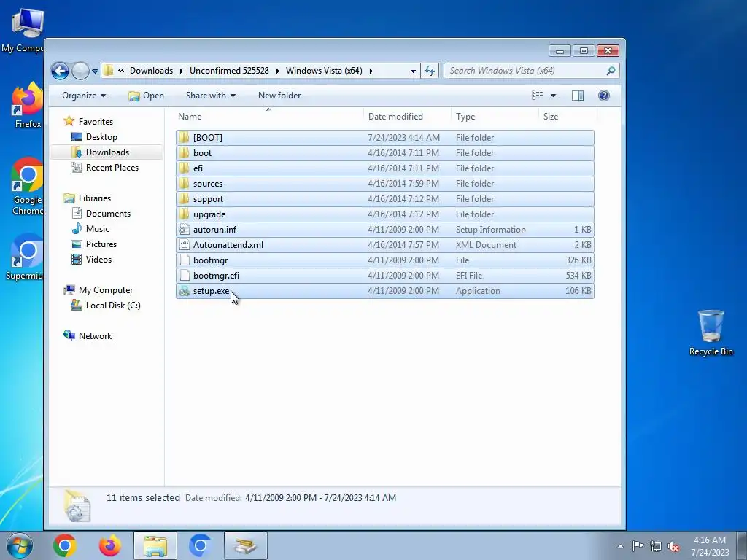Click Unconfirmed 525528 in the breadcrumb

(229, 71)
